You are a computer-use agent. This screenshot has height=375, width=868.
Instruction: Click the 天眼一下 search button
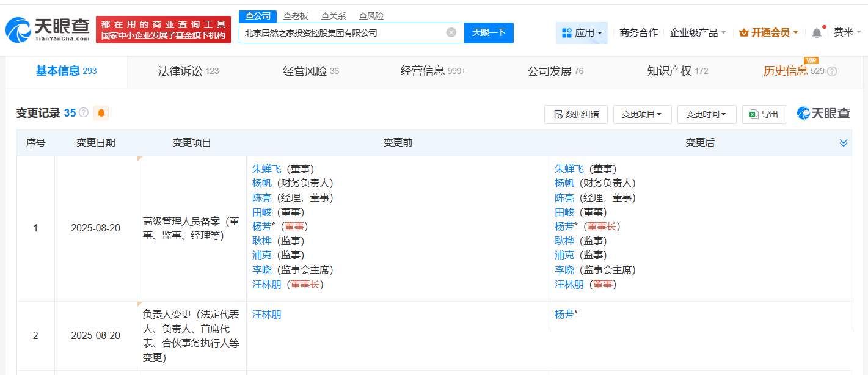pos(489,32)
